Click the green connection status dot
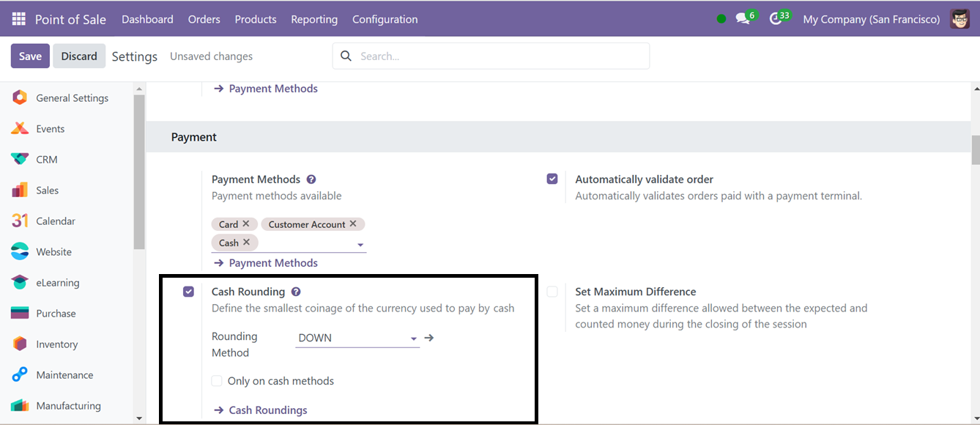Viewport: 980px width, 425px height. point(721,19)
